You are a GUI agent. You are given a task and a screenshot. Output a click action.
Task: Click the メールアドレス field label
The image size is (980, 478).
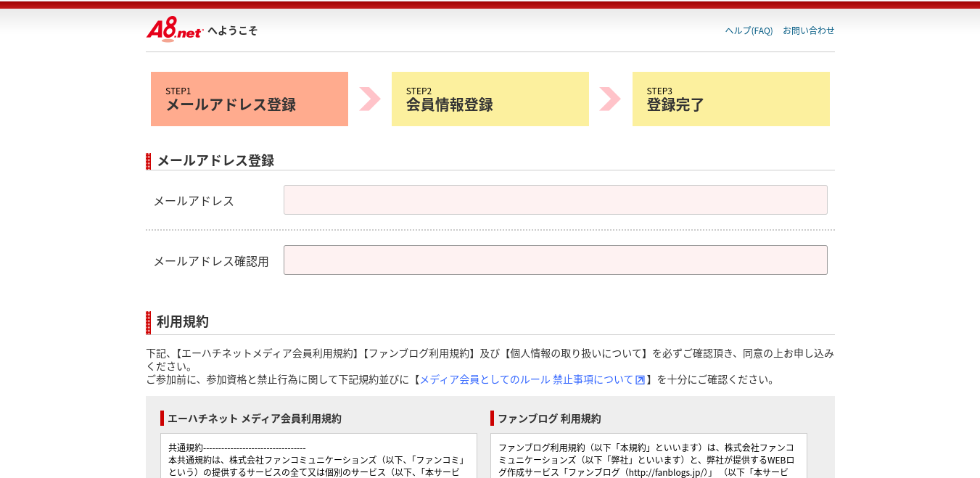pos(194,201)
